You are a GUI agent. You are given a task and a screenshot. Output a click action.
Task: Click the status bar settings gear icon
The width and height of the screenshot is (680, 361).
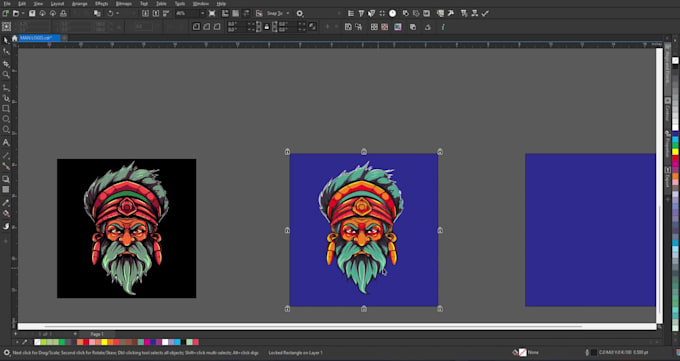pos(7,353)
